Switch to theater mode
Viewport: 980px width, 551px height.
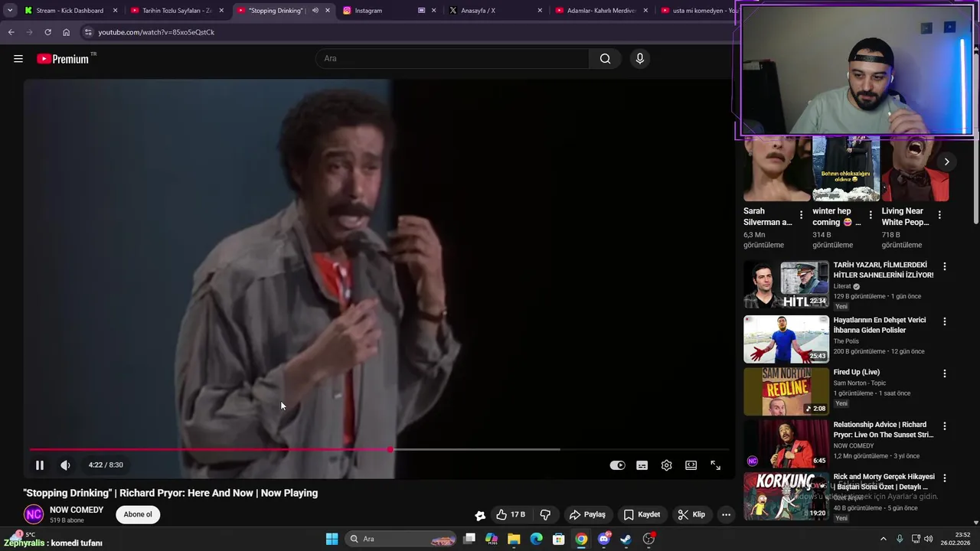[x=691, y=465]
